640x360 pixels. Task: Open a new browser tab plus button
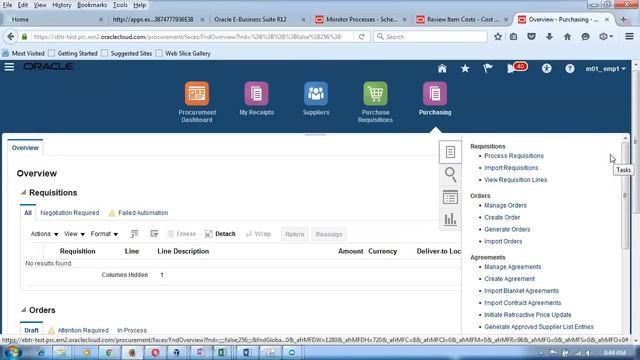(623, 20)
